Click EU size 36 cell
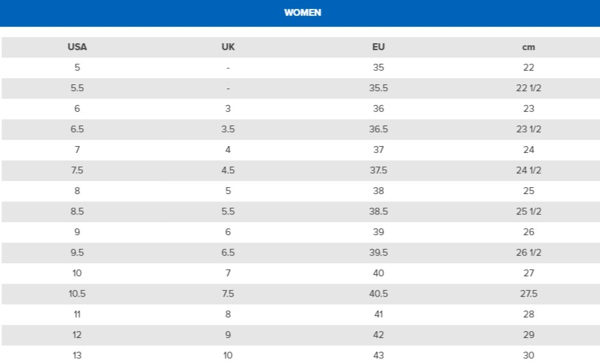 click(378, 108)
